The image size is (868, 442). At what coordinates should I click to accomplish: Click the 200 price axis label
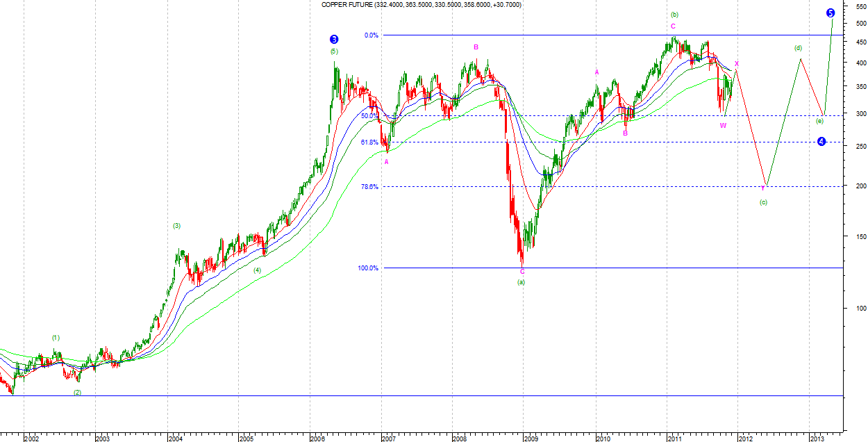tap(853, 186)
